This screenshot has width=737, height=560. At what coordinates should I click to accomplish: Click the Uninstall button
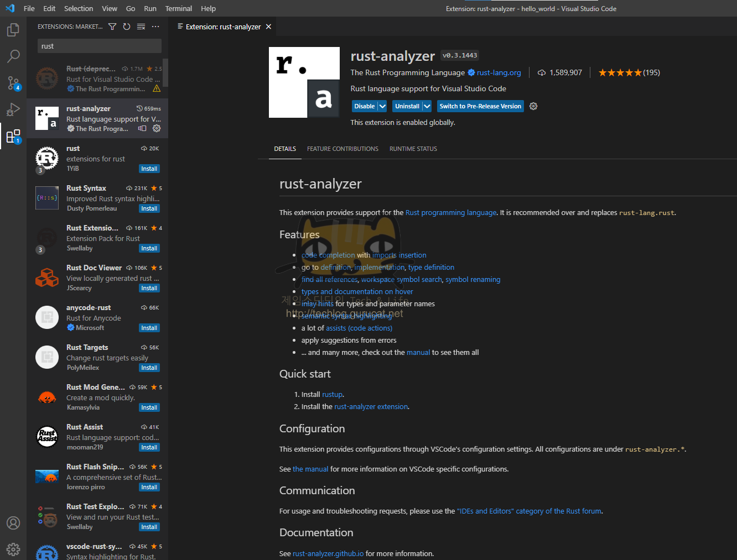(407, 106)
